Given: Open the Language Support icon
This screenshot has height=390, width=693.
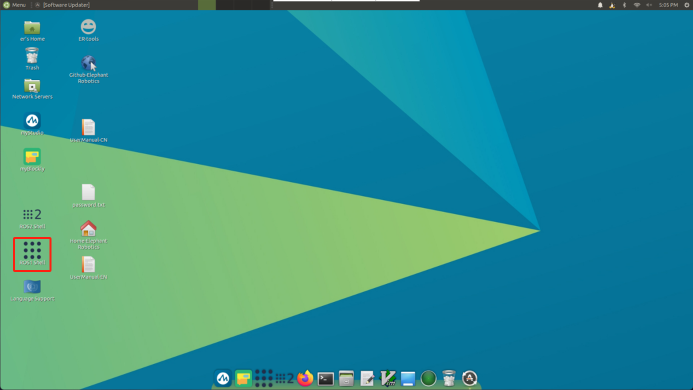Looking at the screenshot, I should click(32, 291).
